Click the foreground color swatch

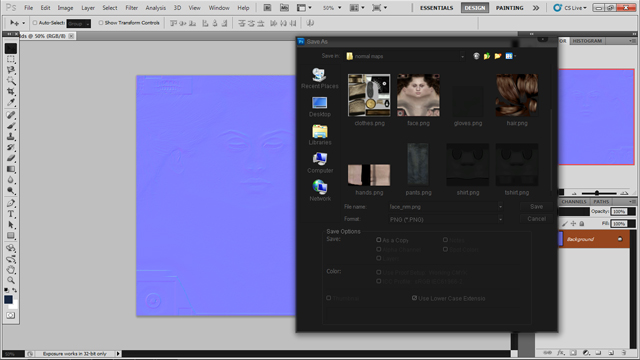tap(8, 300)
